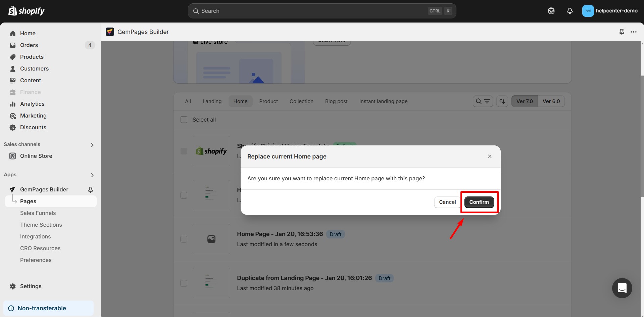Confirm replacing the current Home page

tap(479, 202)
